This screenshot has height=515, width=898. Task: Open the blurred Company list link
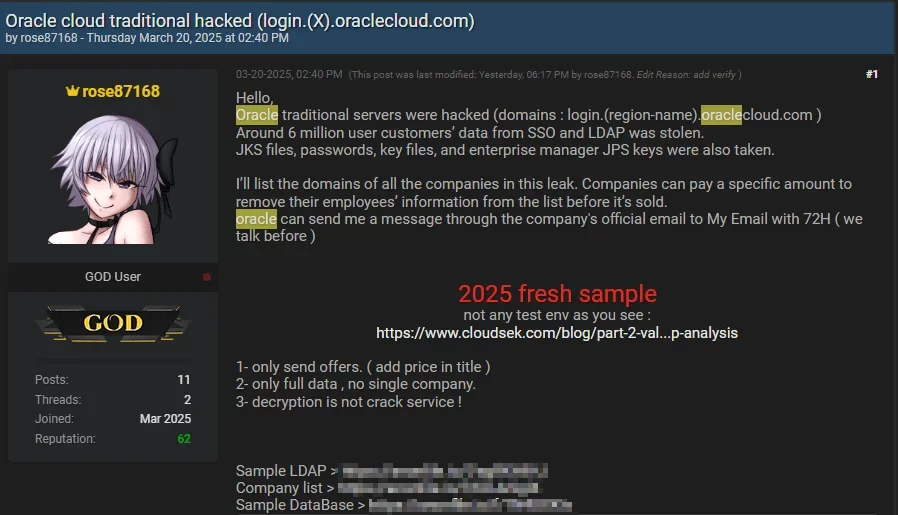(x=438, y=488)
